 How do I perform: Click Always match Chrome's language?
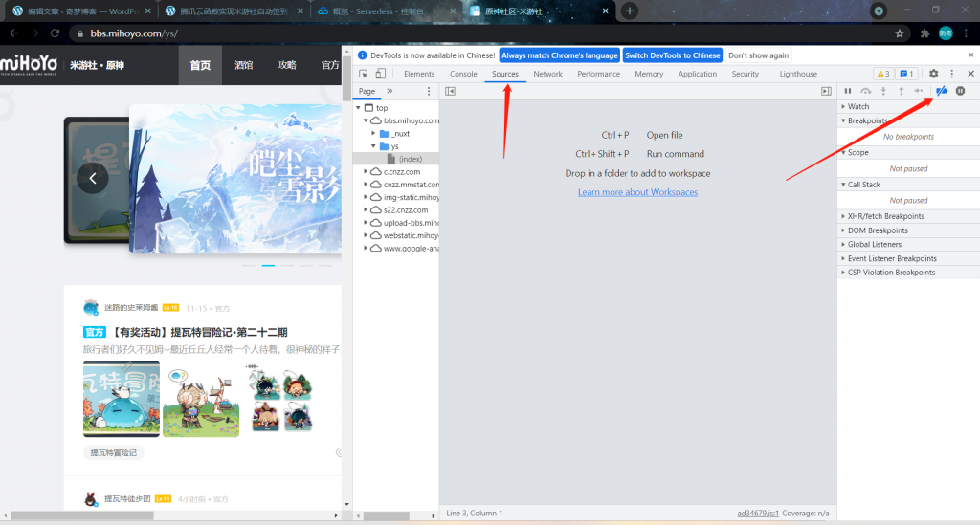click(559, 55)
